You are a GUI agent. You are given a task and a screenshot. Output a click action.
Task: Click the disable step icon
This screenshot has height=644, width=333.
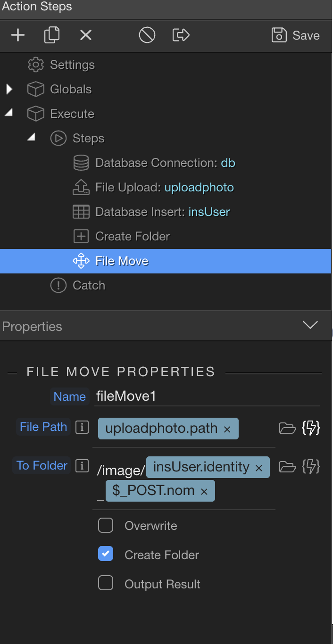pyautogui.click(x=147, y=35)
